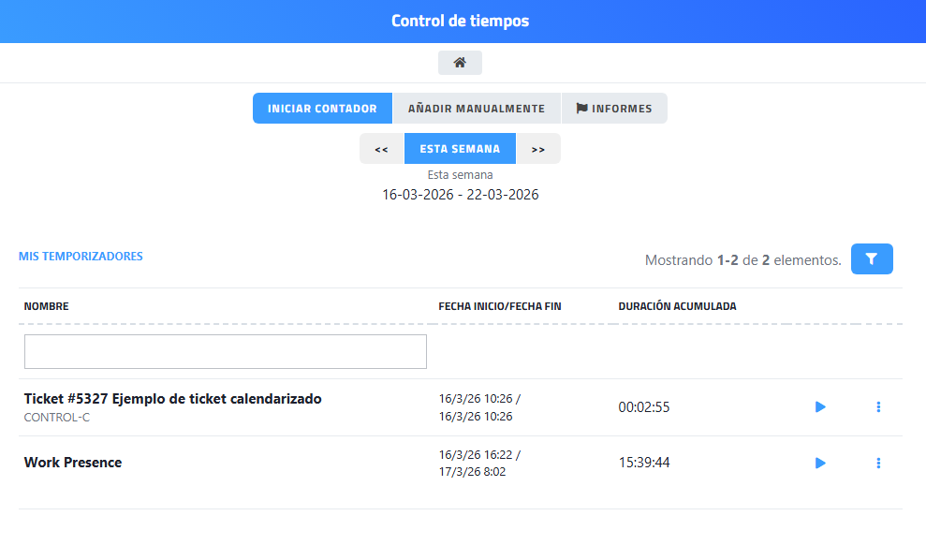Click the Mis Temporizadores link

click(81, 256)
